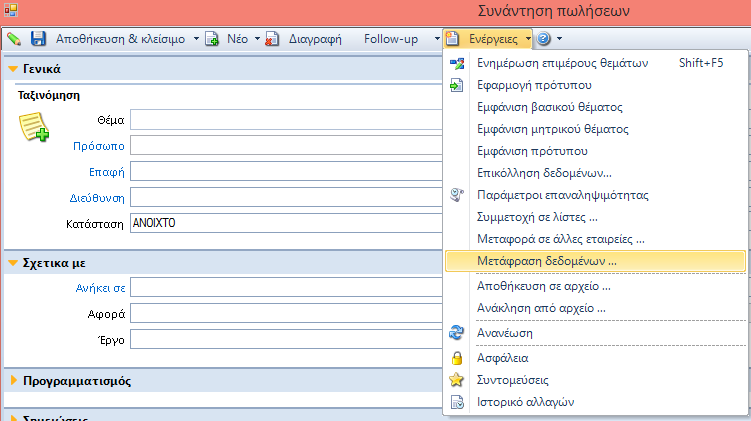
Task: Click the Νέο toolbar button
Action: [x=238, y=39]
